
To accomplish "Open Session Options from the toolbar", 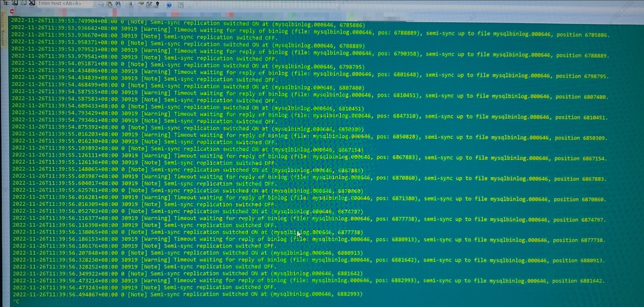I will click(141, 4).
